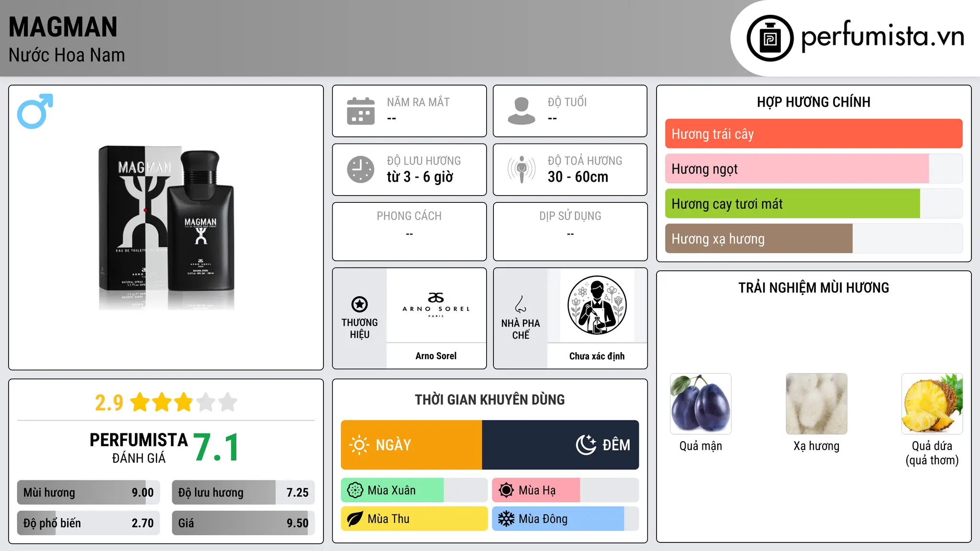Click the Giá 9.50 score bar
Screen dimensions: 980x551
[243, 523]
